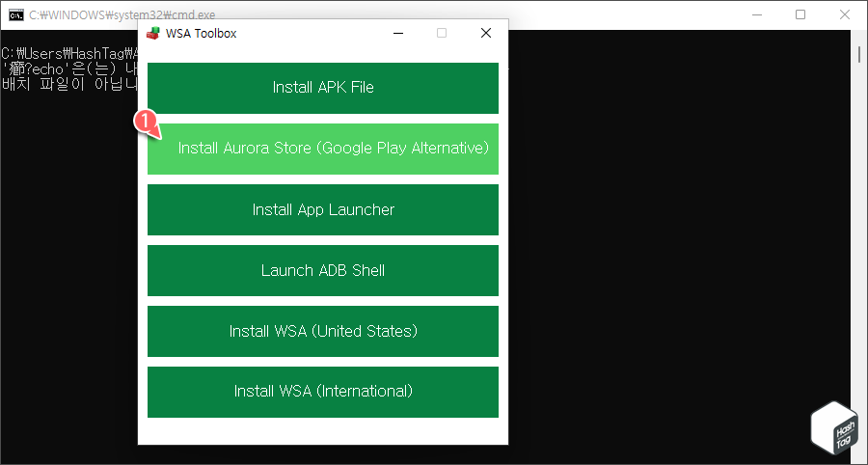
Task: Click the Install APK File button
Action: coord(323,88)
